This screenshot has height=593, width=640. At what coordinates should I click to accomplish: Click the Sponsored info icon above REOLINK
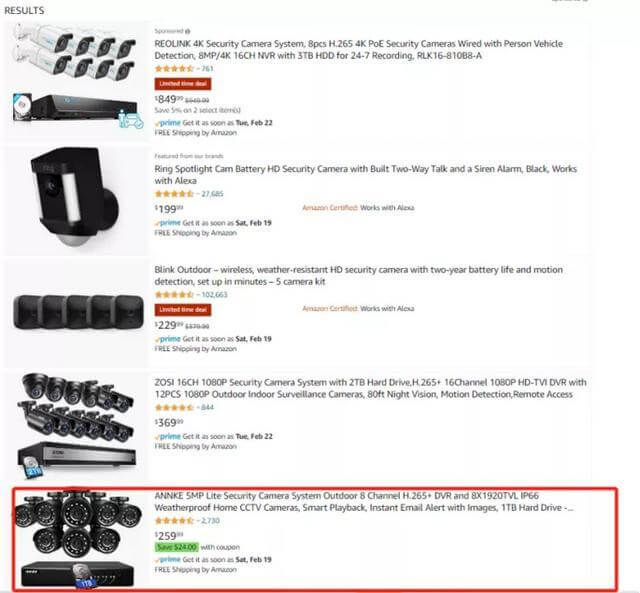point(188,31)
